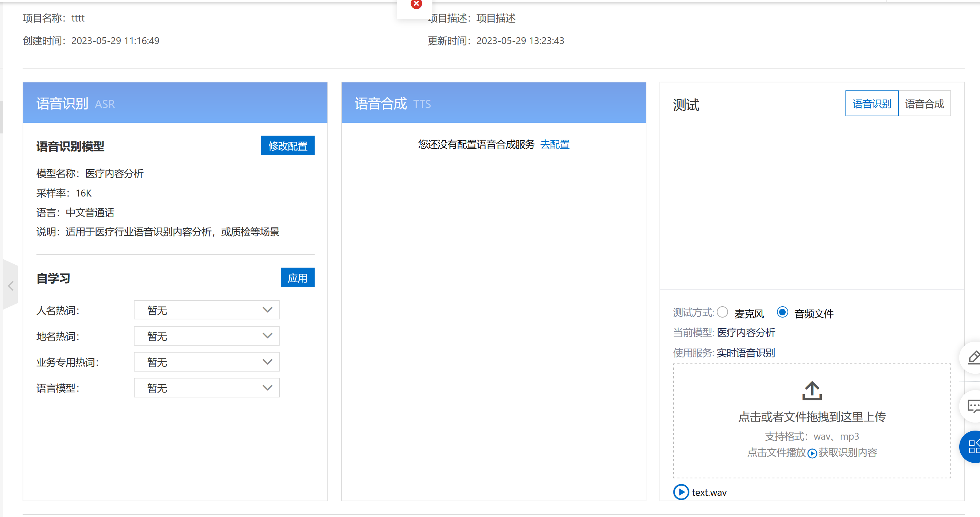Collapse sidebar with left chevron handle

[x=11, y=286]
